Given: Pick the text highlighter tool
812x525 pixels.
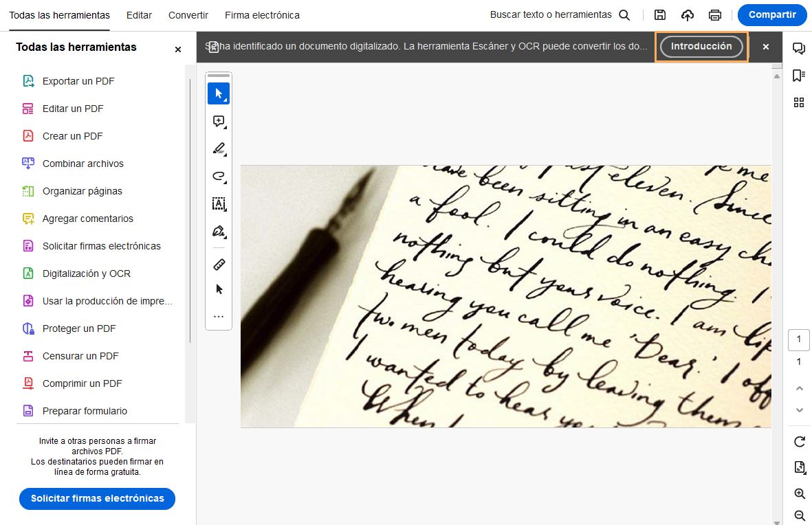Looking at the screenshot, I should click(x=219, y=148).
